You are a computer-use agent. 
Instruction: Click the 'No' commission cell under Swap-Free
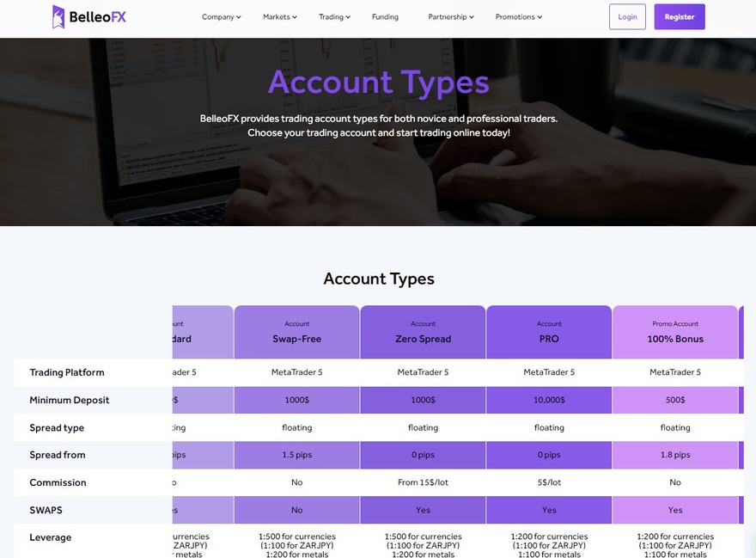[297, 482]
